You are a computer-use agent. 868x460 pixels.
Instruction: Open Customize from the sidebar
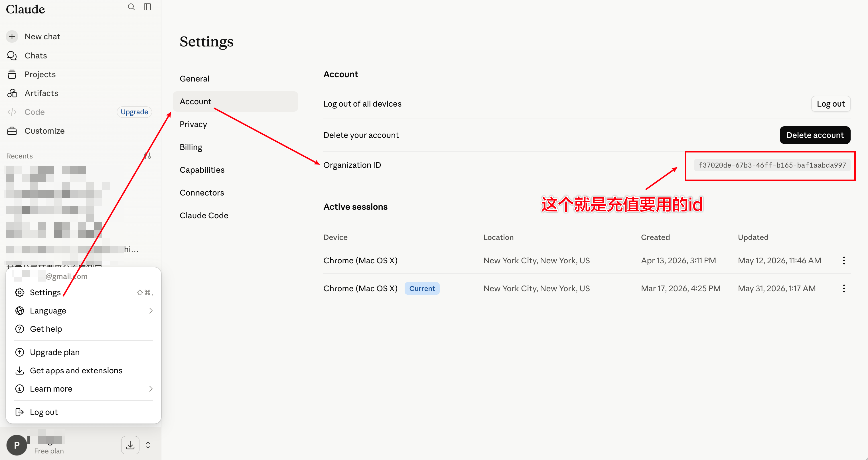[44, 131]
